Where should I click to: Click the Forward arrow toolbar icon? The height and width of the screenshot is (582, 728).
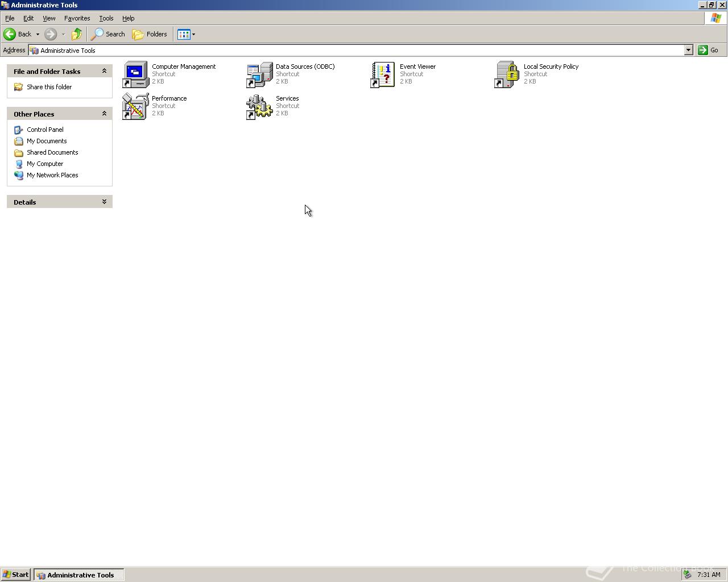point(51,34)
